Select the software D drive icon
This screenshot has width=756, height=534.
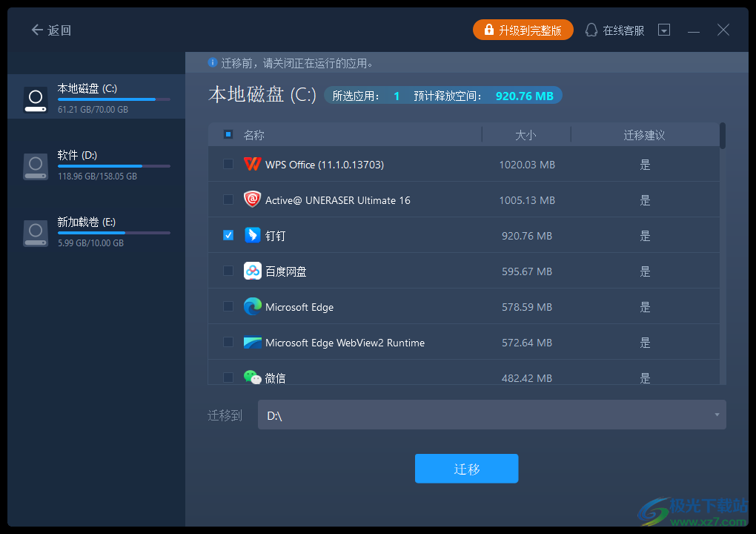pyautogui.click(x=36, y=166)
